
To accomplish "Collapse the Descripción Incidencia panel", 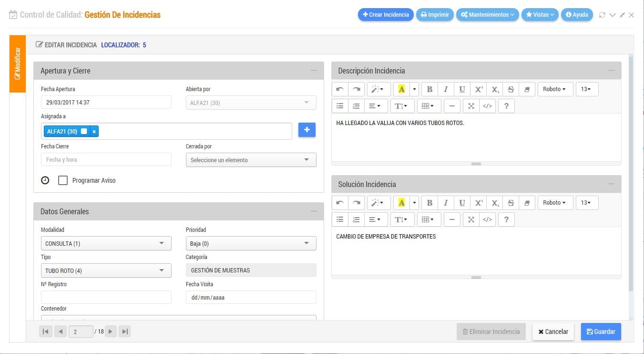I will [611, 71].
